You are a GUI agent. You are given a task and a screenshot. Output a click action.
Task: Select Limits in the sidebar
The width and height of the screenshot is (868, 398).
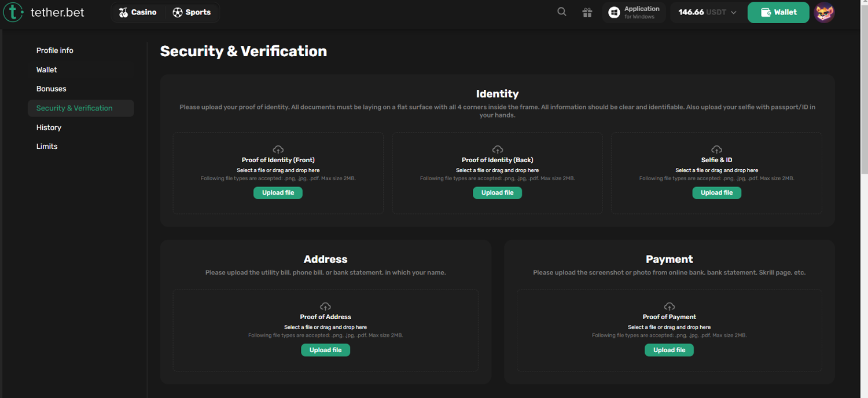[x=47, y=147]
